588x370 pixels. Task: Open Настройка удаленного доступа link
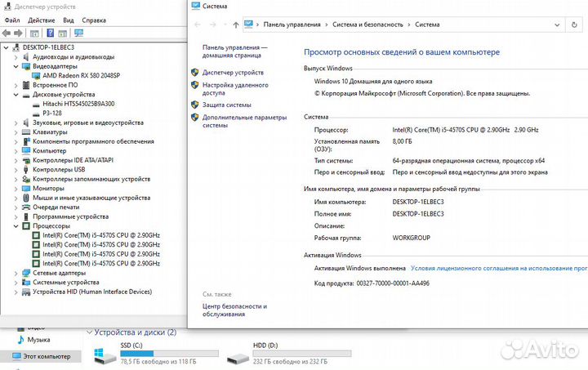(235, 89)
